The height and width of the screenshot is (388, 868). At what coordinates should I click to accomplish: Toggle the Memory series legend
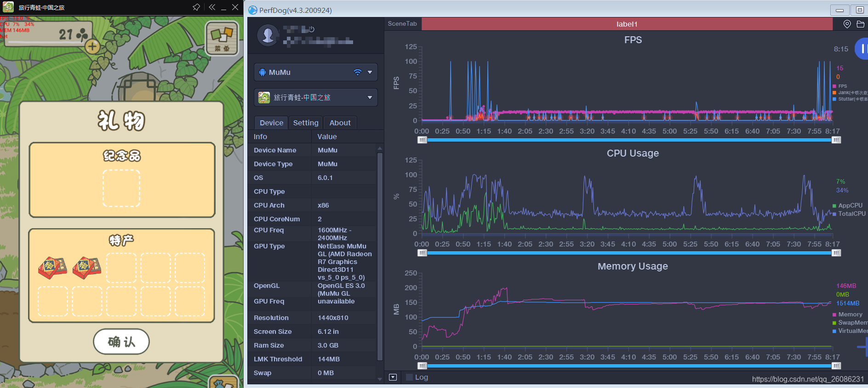pos(847,315)
